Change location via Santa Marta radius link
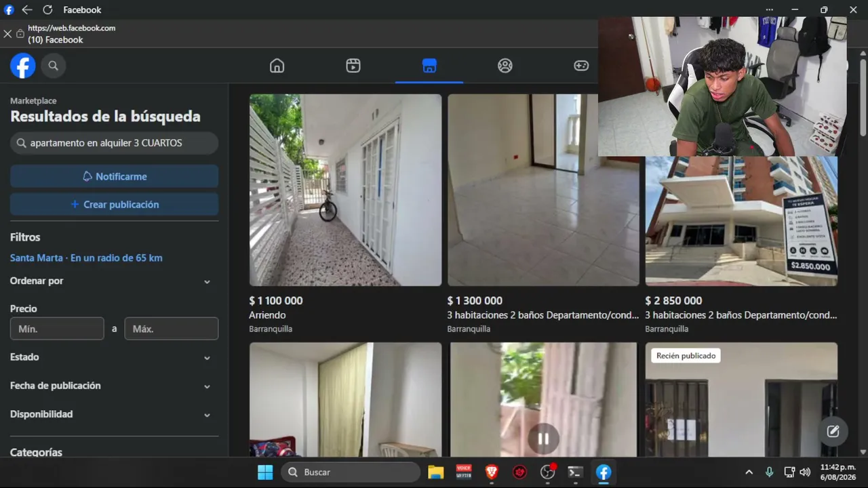 coord(86,258)
